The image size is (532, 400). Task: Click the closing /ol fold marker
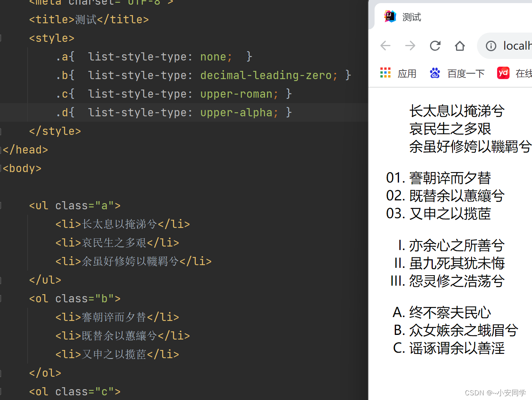point(1,373)
